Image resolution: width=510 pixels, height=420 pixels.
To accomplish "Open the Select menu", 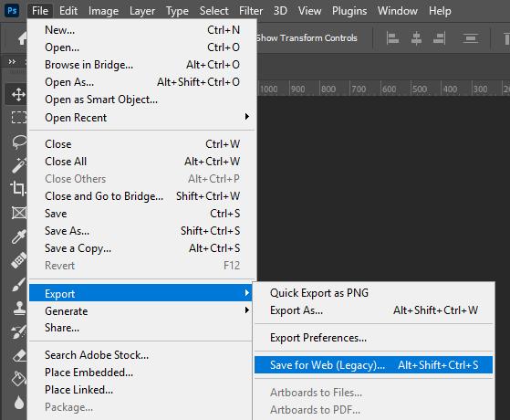I will pyautogui.click(x=213, y=11).
